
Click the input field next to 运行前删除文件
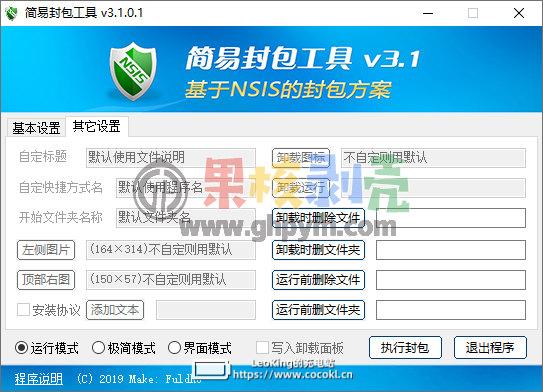tap(451, 279)
